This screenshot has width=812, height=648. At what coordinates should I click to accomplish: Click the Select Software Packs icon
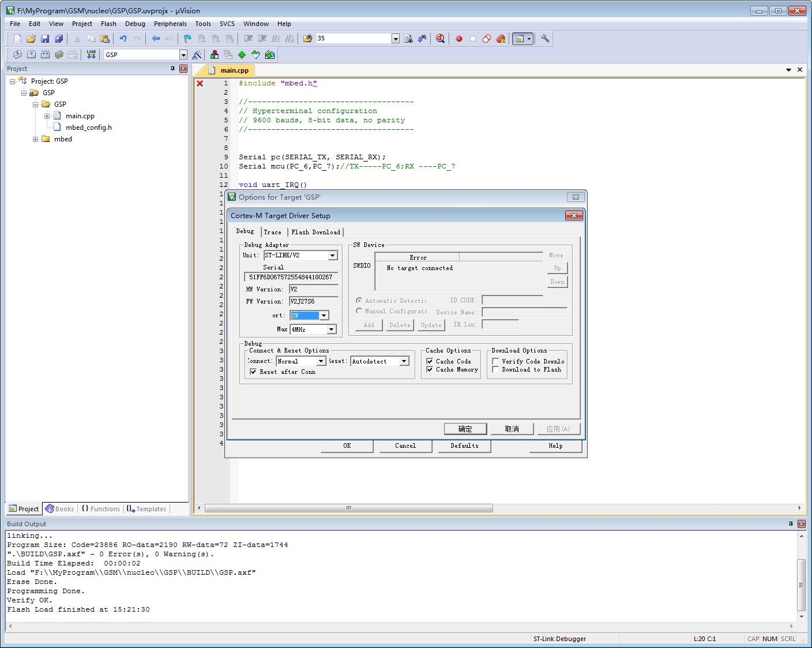(x=256, y=55)
